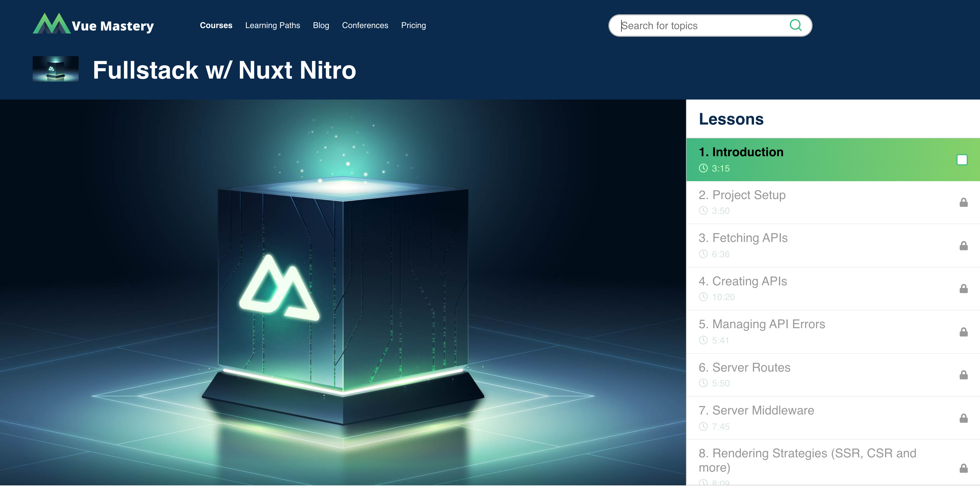The image size is (980, 490).
Task: Open the Blog page
Action: pos(321,26)
